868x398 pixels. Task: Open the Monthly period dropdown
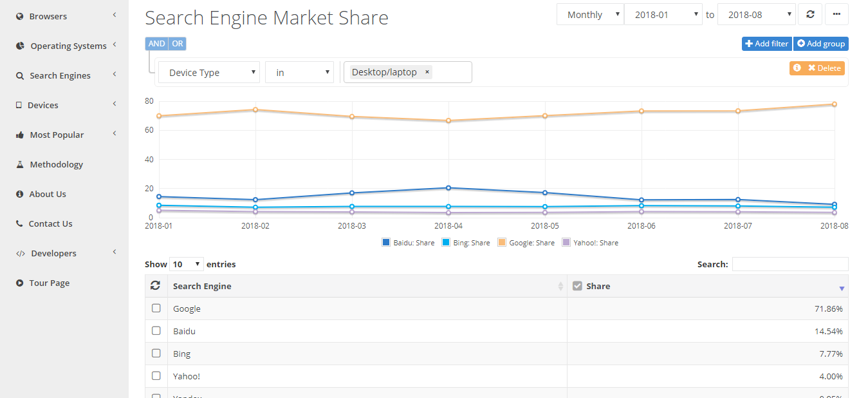[x=590, y=14]
